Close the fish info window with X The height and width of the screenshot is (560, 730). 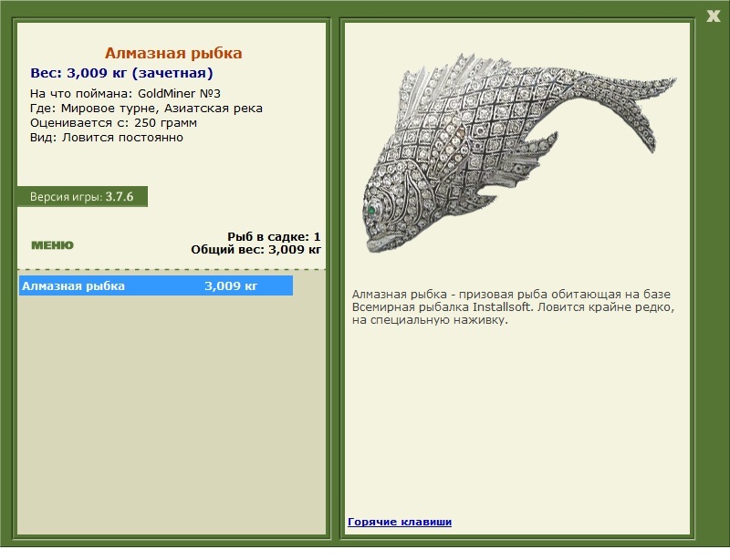tap(713, 16)
